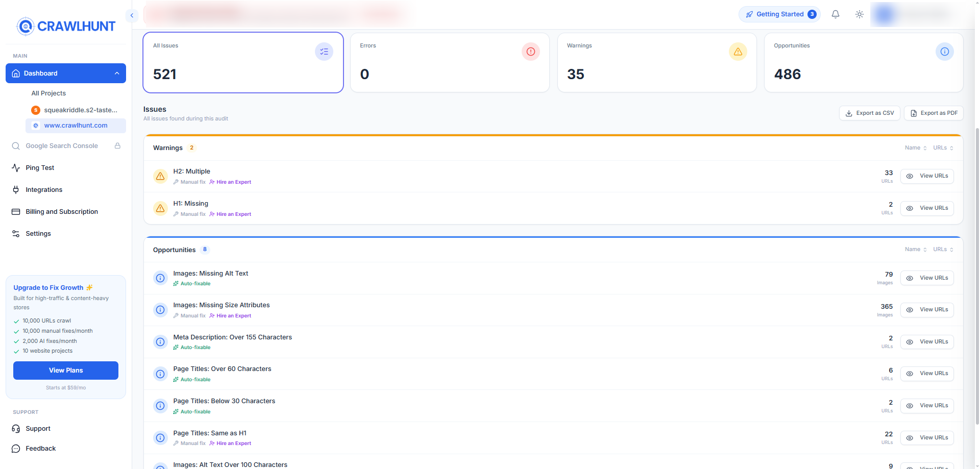View URLs for H1: Missing
The height and width of the screenshot is (469, 980).
pyautogui.click(x=927, y=208)
